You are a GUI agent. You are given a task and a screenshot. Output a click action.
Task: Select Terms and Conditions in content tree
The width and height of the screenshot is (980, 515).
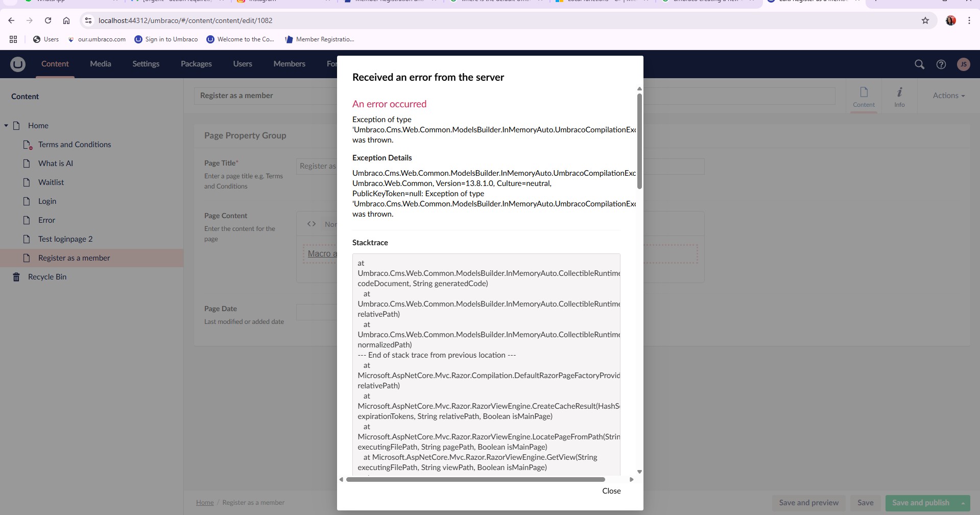(75, 145)
